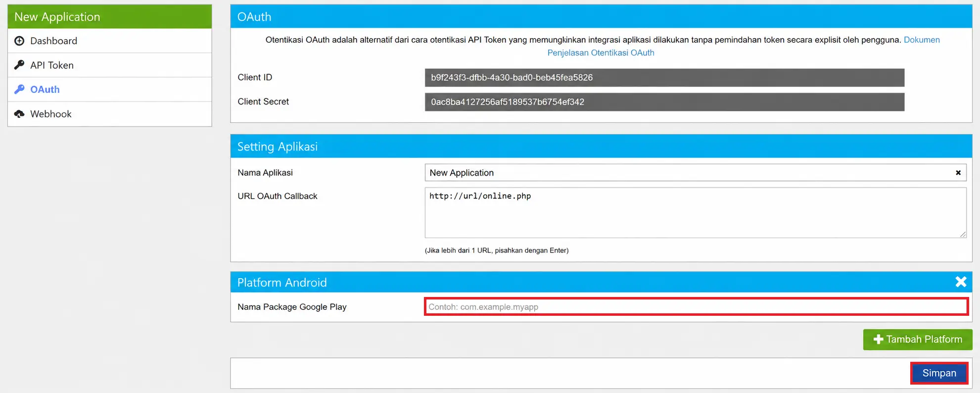980x393 pixels.
Task: Focus the Client ID field
Action: pos(664,78)
